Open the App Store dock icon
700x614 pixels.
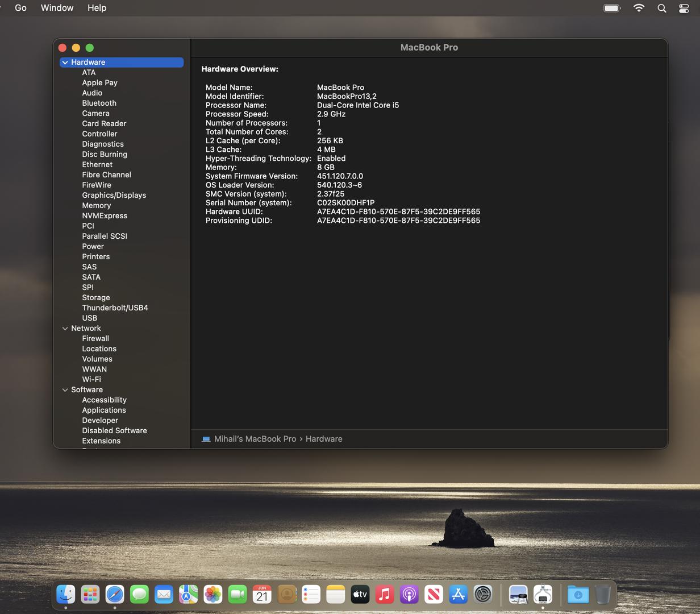458,595
